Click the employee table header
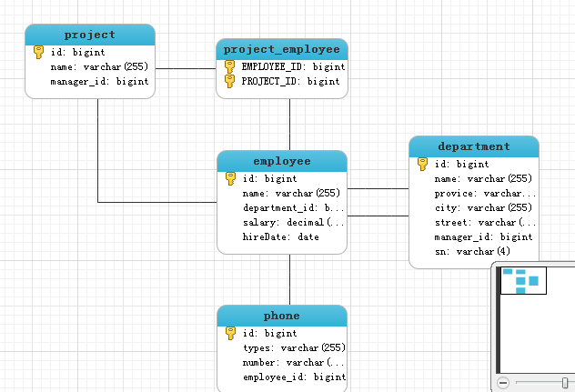575x392 pixels. click(x=282, y=161)
